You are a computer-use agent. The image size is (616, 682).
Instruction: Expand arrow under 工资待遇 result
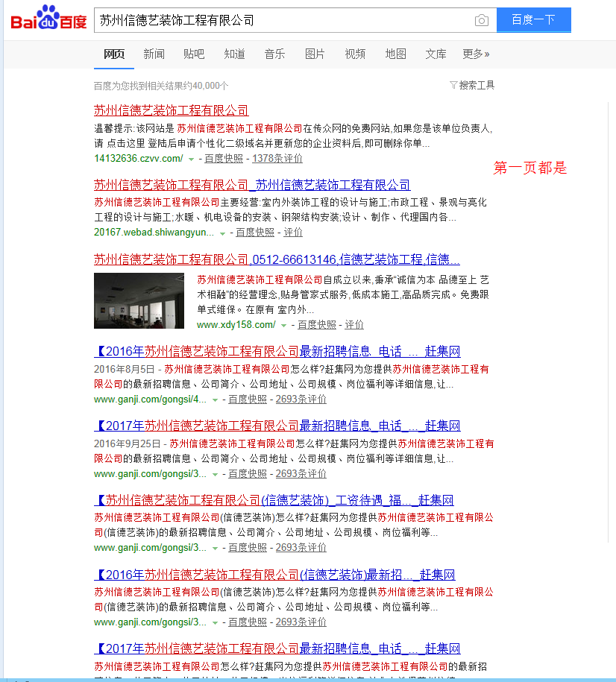(x=215, y=549)
